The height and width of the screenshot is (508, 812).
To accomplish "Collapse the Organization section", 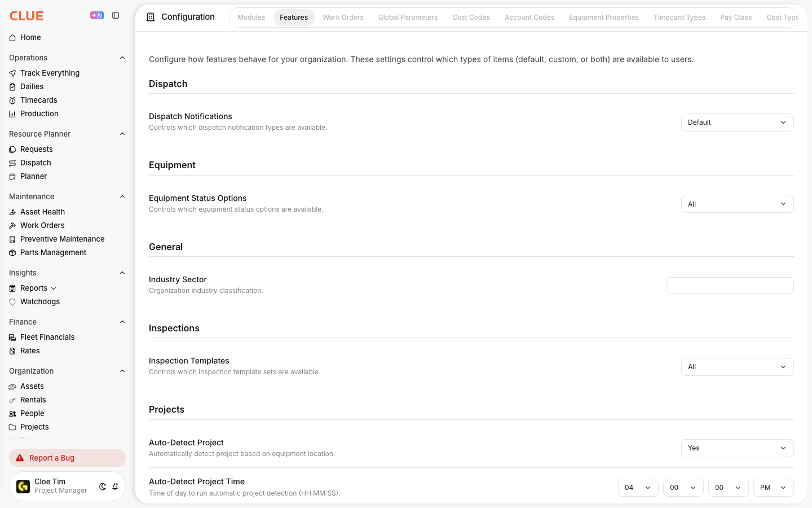I will 122,371.
